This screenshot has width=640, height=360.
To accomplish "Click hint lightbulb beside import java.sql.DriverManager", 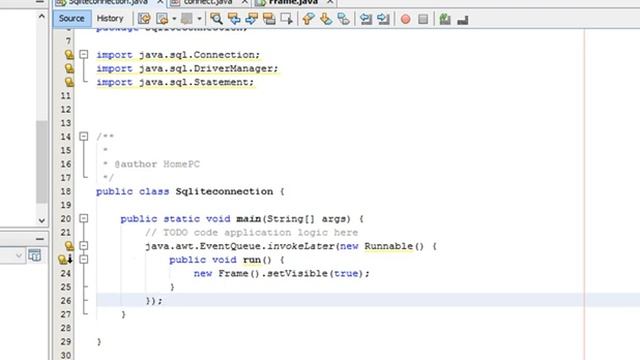I will pyautogui.click(x=69, y=68).
